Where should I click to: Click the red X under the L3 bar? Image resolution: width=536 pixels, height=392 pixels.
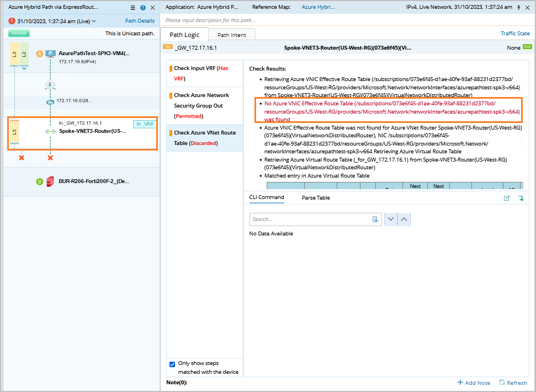tap(22, 158)
